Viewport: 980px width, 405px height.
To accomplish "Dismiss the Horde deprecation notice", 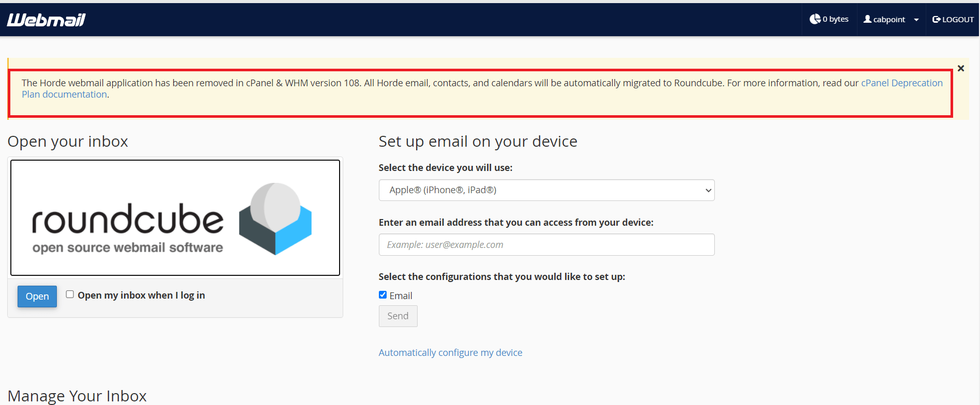I will [x=961, y=68].
